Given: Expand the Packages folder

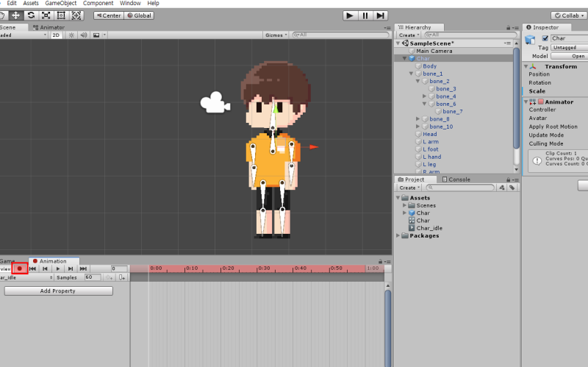Looking at the screenshot, I should [398, 235].
